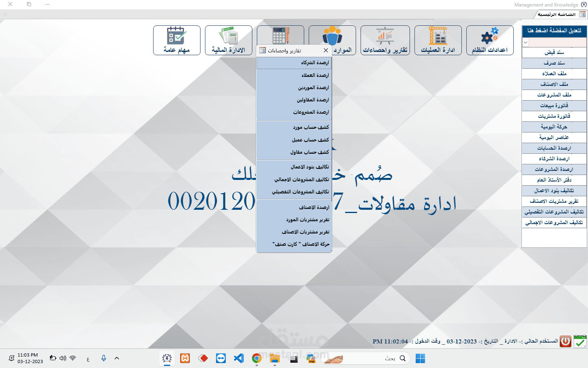Select ارصدة الشركاء in reports menu
Image resolution: width=588 pixels, height=368 pixels.
coord(294,63)
